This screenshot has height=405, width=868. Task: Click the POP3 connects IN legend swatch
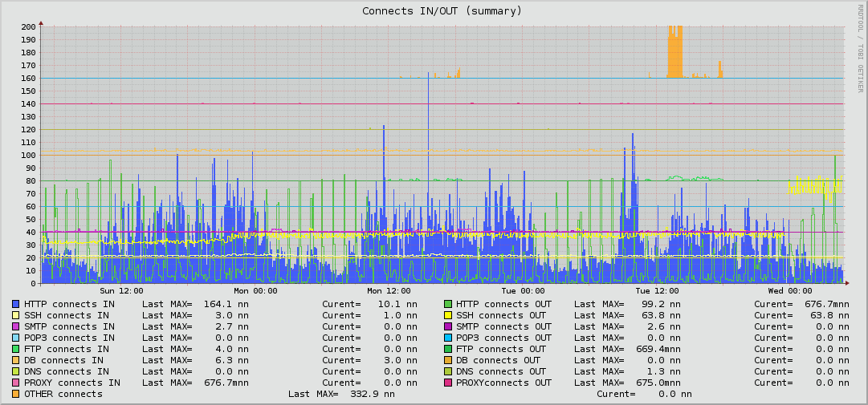[16, 338]
